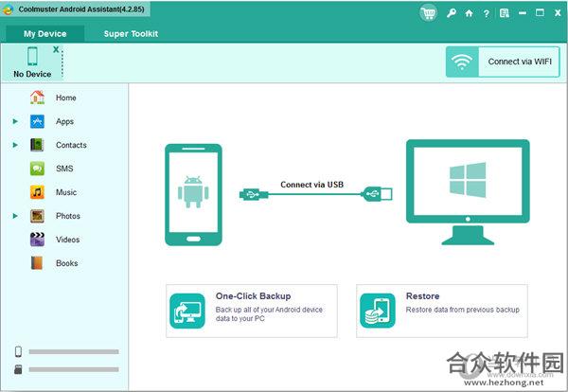The width and height of the screenshot is (568, 392).
Task: Click the Videos clapperboard icon
Action: (37, 240)
